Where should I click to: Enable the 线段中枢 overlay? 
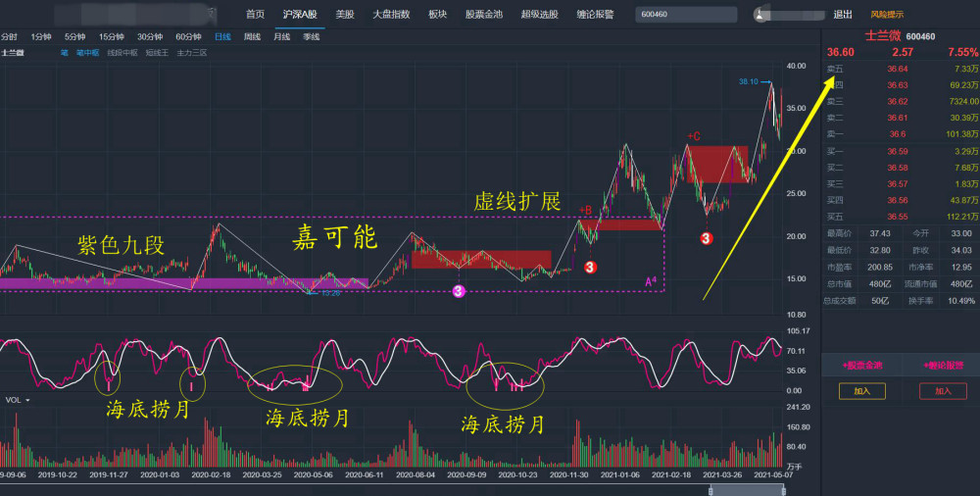click(x=122, y=53)
